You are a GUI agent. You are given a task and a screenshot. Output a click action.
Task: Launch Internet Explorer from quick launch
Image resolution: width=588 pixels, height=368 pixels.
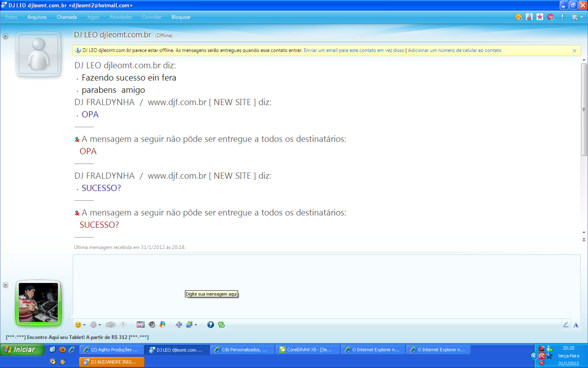[x=72, y=350]
